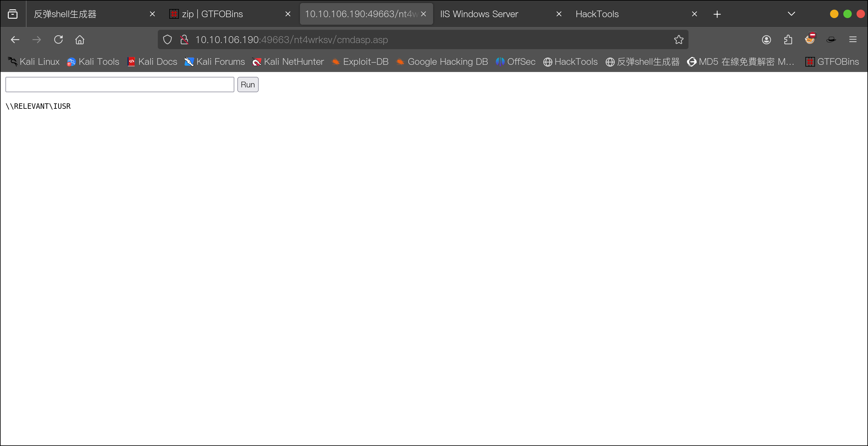This screenshot has height=446, width=868.
Task: Open the hat extension icon
Action: (x=831, y=40)
